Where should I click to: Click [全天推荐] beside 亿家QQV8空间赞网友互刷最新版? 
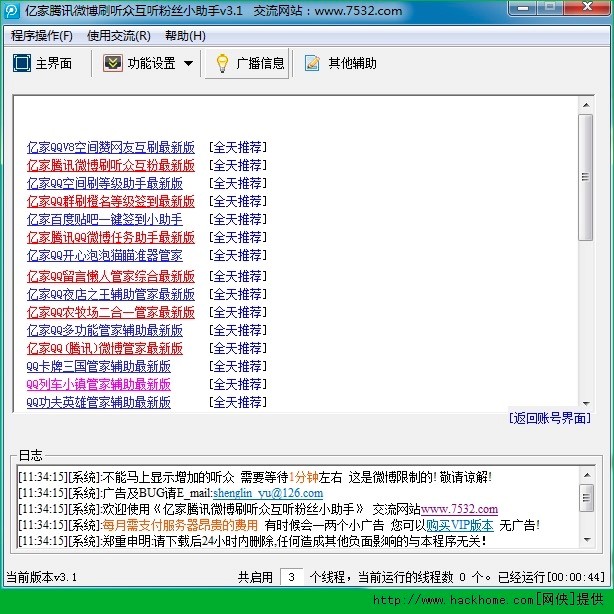(x=238, y=147)
